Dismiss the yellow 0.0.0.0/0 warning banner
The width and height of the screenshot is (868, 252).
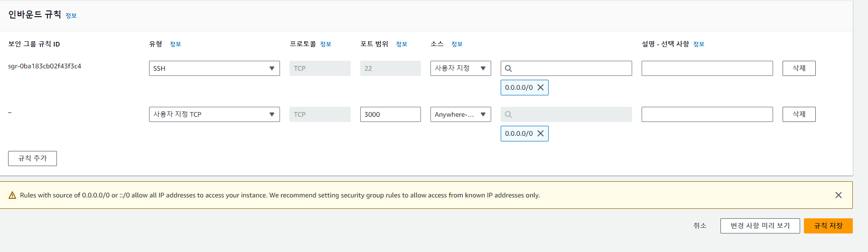839,195
